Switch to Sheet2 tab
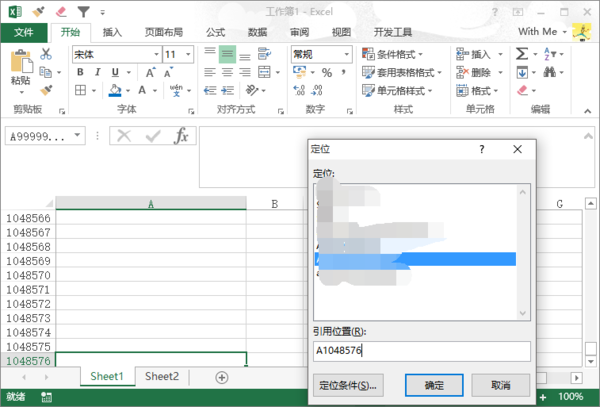The image size is (600, 407). tap(162, 376)
